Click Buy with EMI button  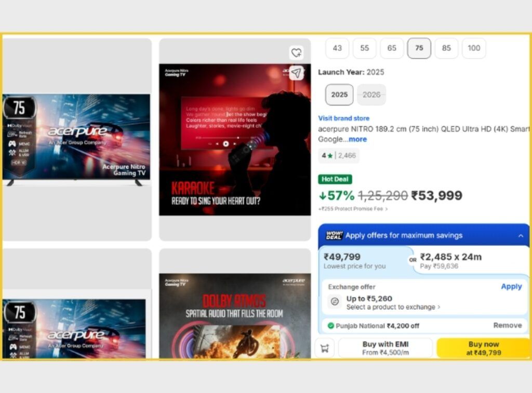click(x=385, y=348)
